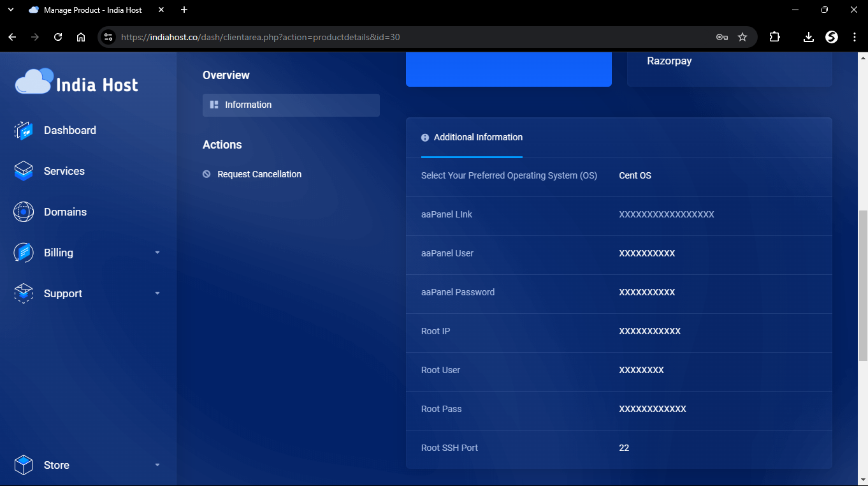The height and width of the screenshot is (486, 868).
Task: Click the info icon beside Additional Information
Action: coord(424,136)
